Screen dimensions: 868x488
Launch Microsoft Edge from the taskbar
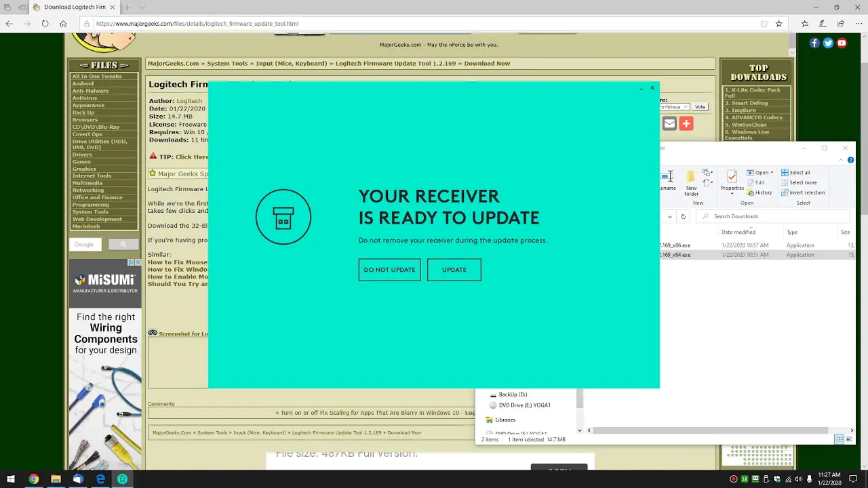(100, 479)
